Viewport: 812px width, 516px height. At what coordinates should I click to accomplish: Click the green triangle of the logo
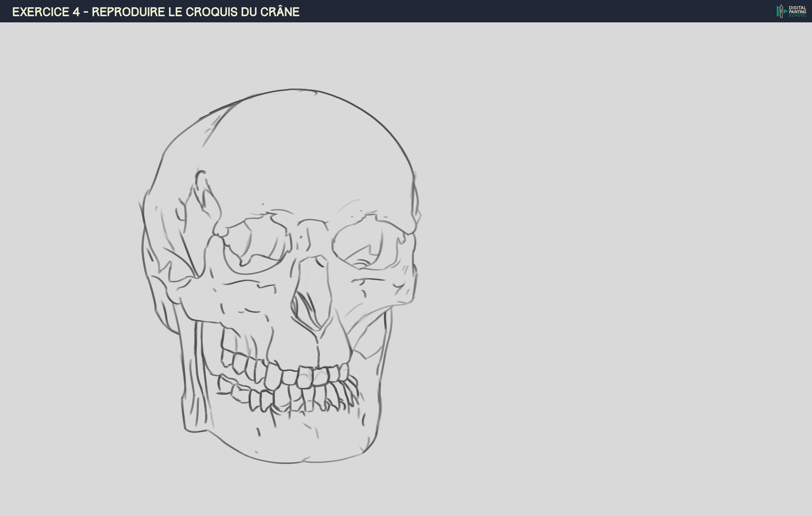(x=785, y=11)
